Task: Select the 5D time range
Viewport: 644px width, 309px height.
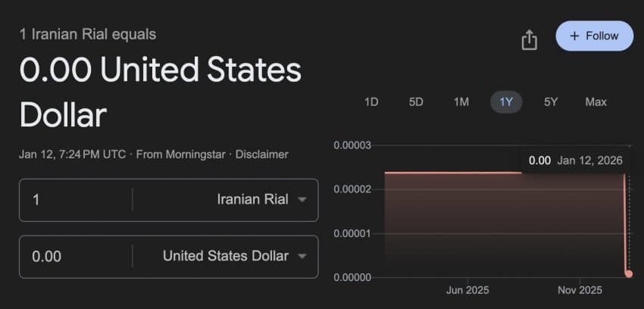Action: coord(416,101)
